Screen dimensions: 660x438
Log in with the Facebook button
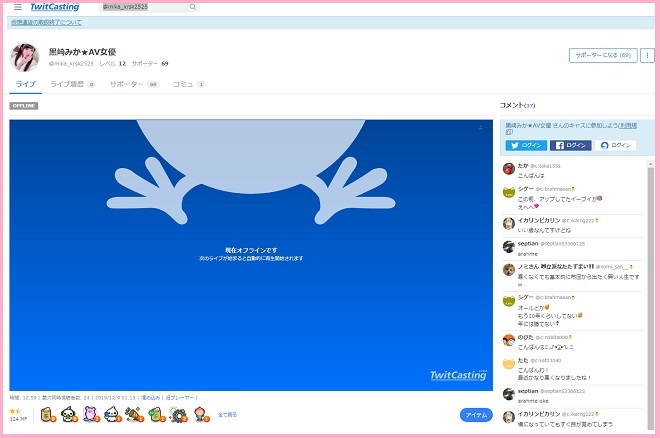click(x=570, y=145)
